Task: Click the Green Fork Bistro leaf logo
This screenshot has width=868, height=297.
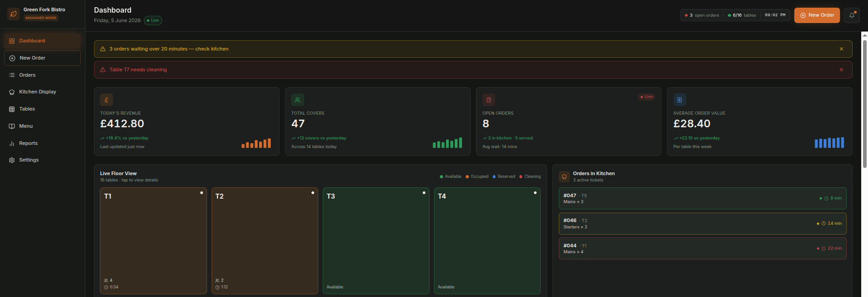Action: 13,14
